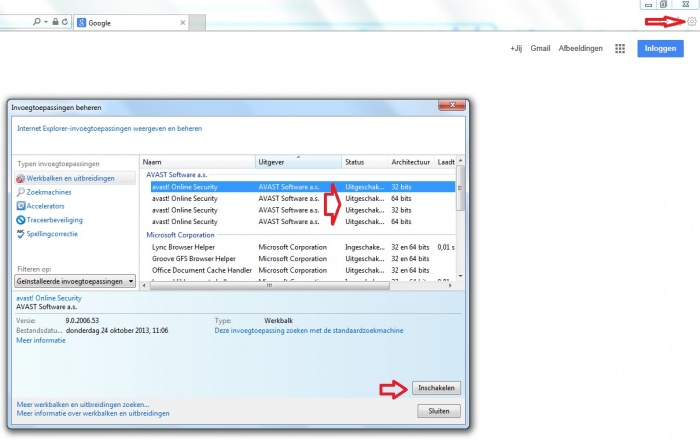This screenshot has width=700, height=440.
Task: Select Lync Browser Helper row
Action: [303, 247]
